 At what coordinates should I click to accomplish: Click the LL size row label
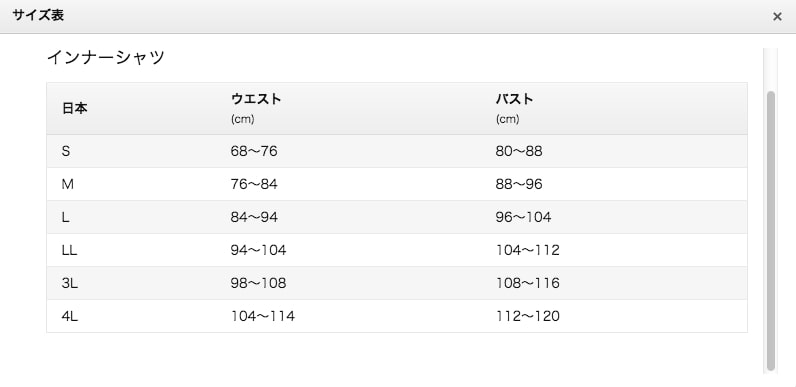(70, 250)
